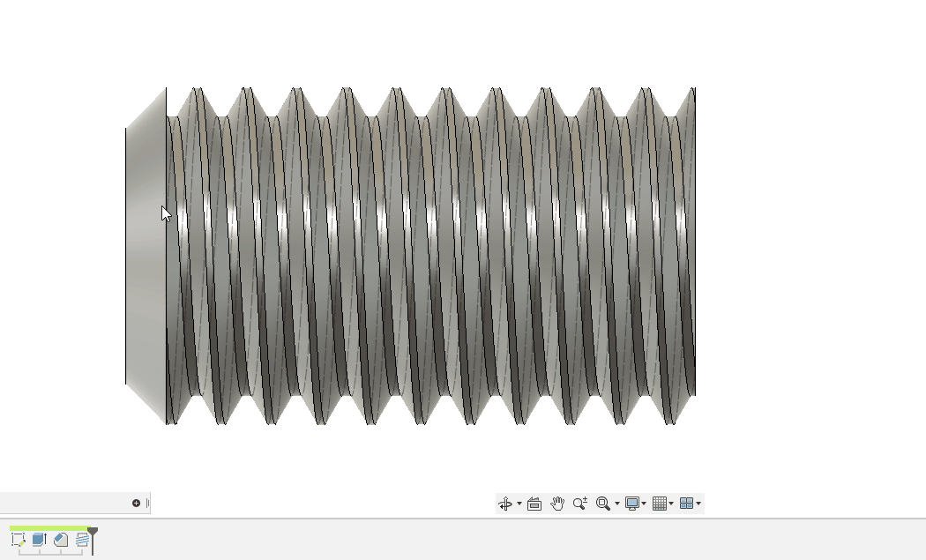Select the Extrude feature in the timeline
The width and height of the screenshot is (926, 560).
pyautogui.click(x=38, y=540)
